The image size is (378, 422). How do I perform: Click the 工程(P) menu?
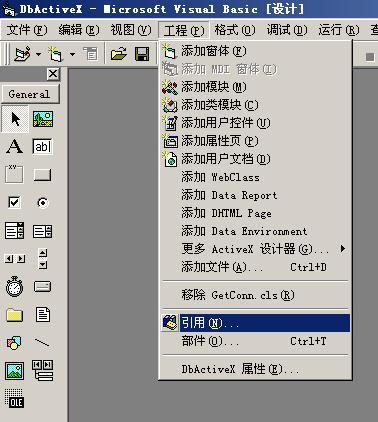184,30
